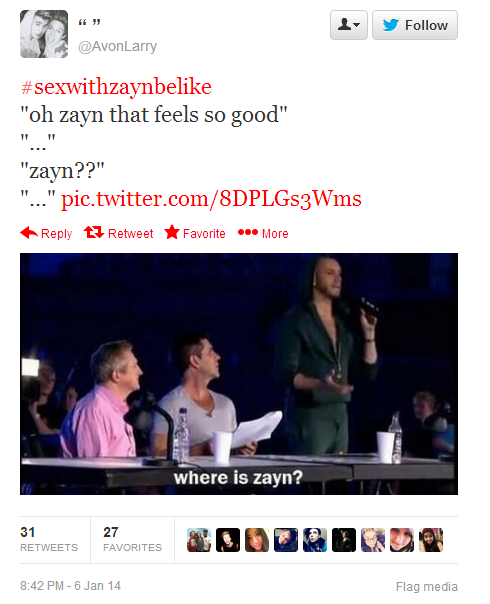
Task: Click the Favorite star icon
Action: [172, 232]
